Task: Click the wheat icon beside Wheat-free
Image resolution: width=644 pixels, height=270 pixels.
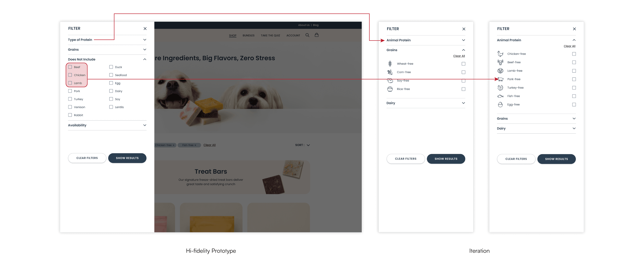Action: (390, 64)
